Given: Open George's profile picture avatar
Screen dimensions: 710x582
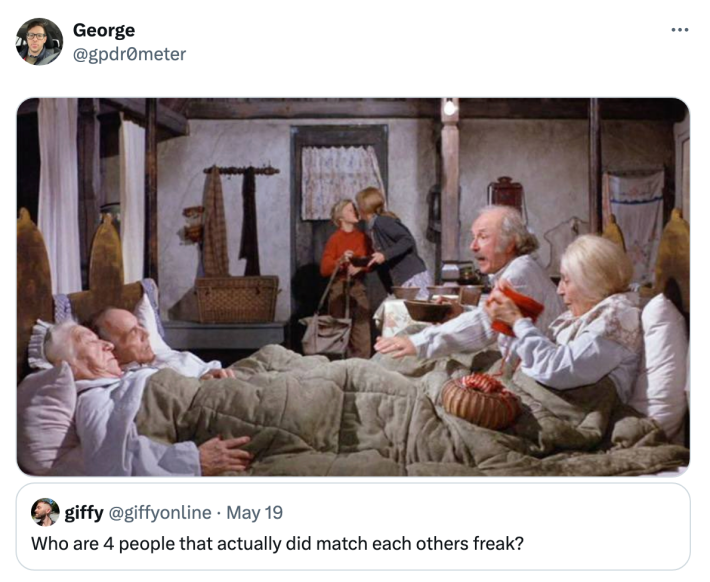Looking at the screenshot, I should [x=39, y=42].
